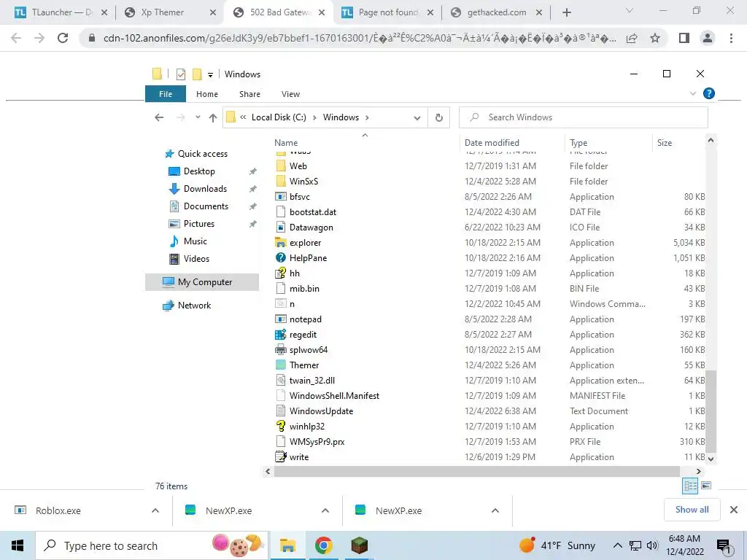This screenshot has width=747, height=560.
Task: Open the Share ribbon tab
Action: coord(249,94)
